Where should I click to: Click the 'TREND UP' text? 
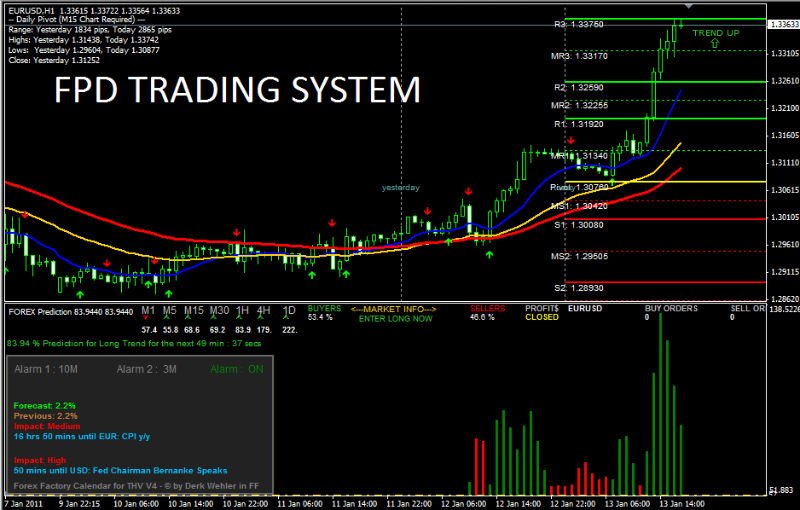pos(716,33)
